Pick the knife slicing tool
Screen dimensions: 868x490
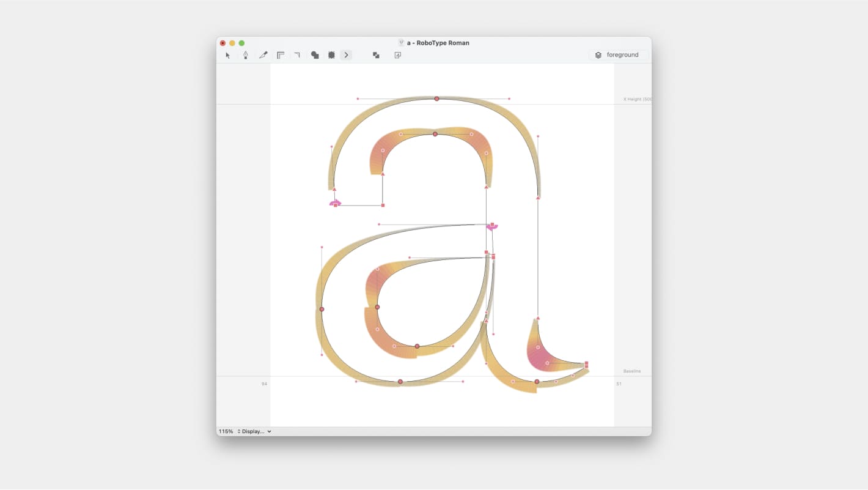pos(263,55)
